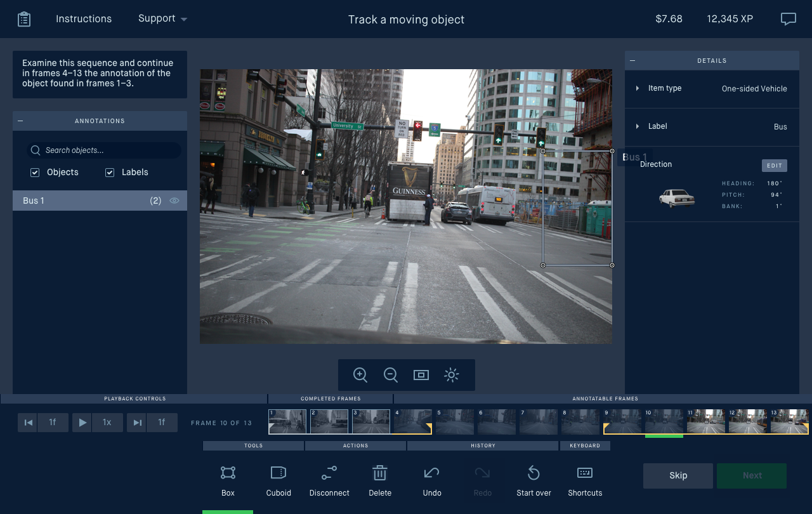Search objects input field

tap(105, 150)
